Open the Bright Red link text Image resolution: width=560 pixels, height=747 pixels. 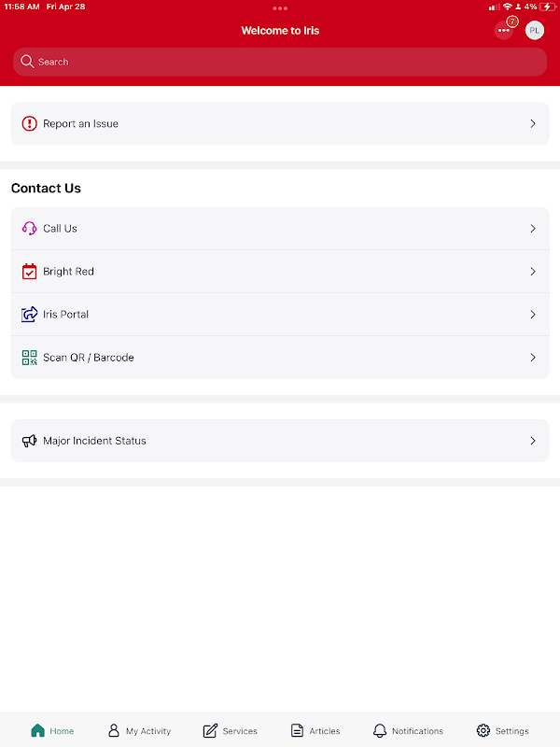(68, 271)
